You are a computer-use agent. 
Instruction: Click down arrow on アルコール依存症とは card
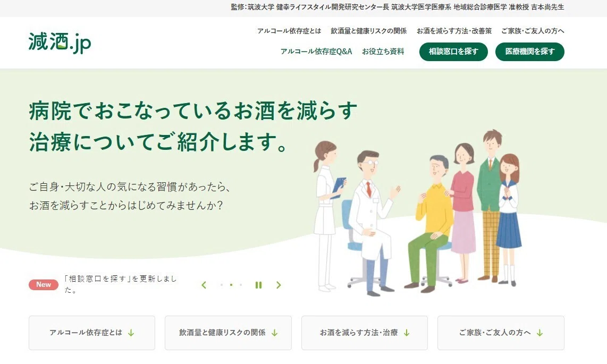(131, 333)
